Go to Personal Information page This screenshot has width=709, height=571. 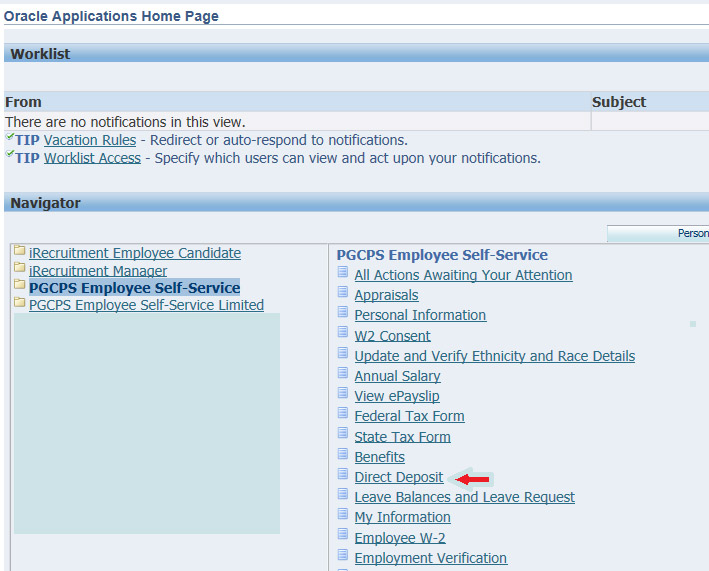(x=420, y=315)
